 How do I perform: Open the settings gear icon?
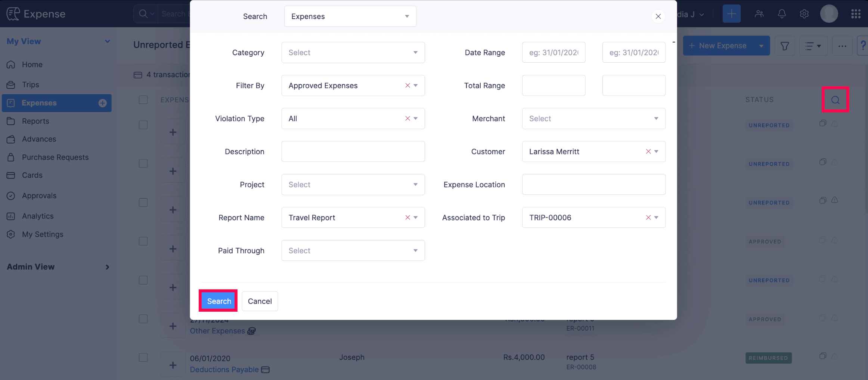coord(804,14)
